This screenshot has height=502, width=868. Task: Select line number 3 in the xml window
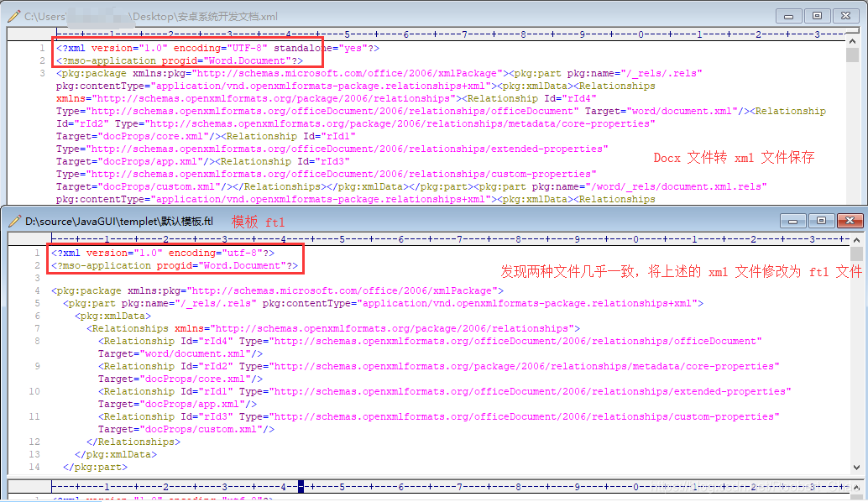pyautogui.click(x=42, y=73)
